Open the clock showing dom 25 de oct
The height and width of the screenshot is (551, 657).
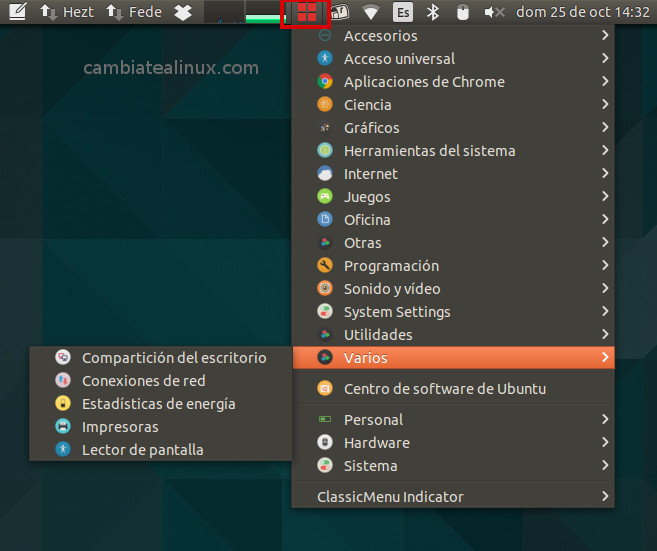tap(582, 12)
